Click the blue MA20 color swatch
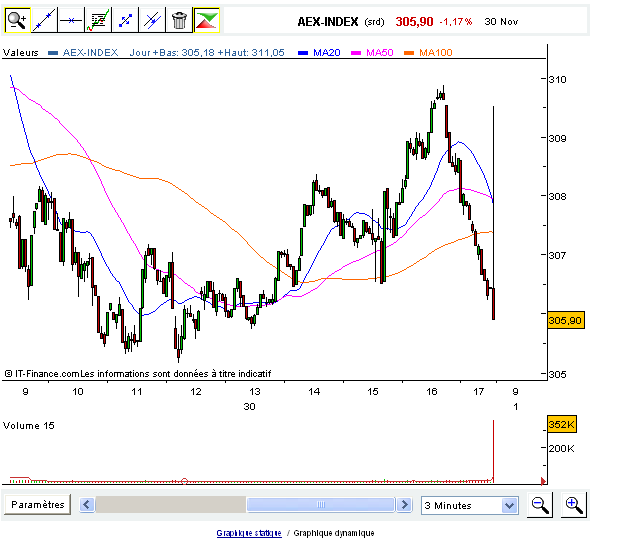The height and width of the screenshot is (549, 640). [x=303, y=53]
